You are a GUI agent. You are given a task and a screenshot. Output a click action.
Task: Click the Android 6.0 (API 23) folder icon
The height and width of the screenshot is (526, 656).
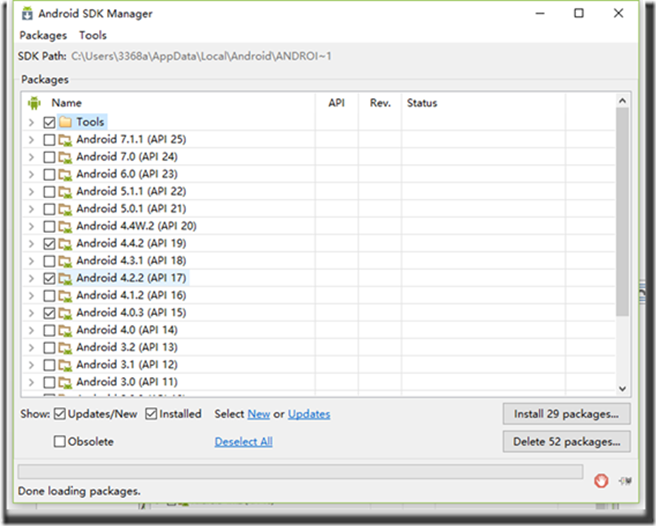tap(65, 174)
